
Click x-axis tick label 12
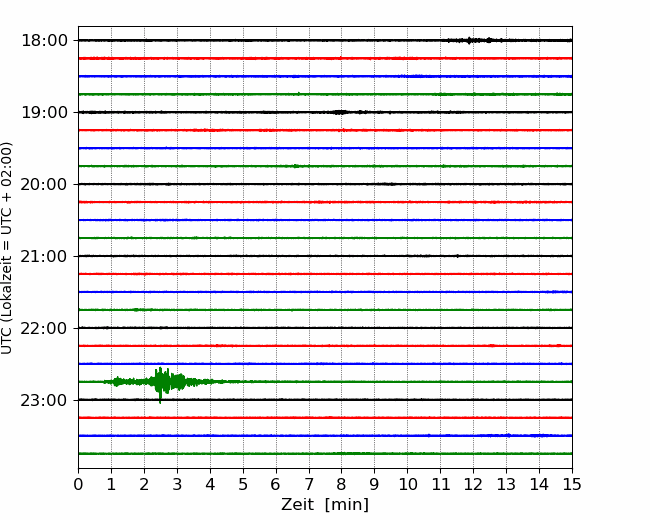pos(473,484)
